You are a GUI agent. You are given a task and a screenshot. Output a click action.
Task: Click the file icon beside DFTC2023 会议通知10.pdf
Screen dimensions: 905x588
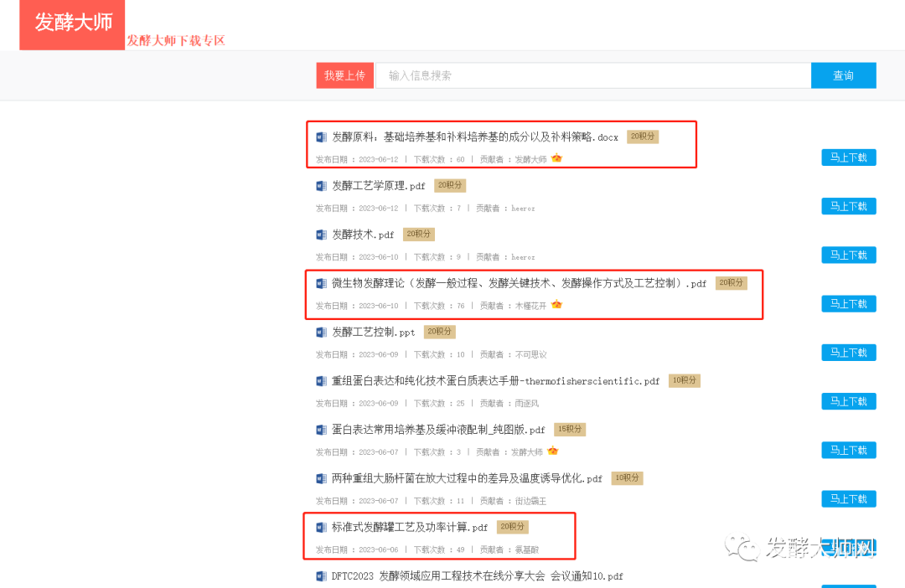coord(321,576)
